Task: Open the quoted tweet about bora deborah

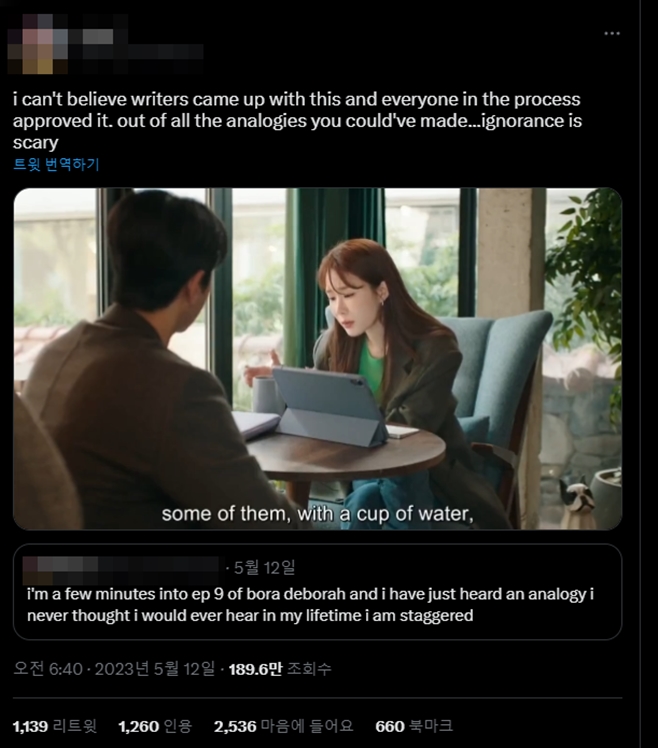Action: (x=318, y=592)
